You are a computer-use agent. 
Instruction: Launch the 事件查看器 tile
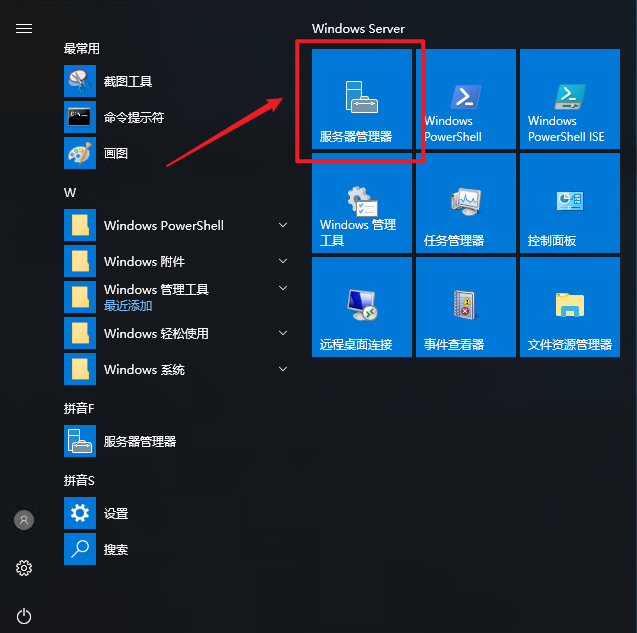[466, 307]
